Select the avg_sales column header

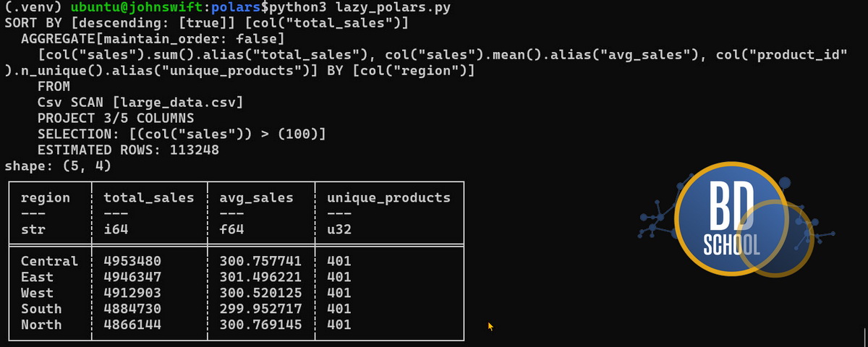click(x=256, y=198)
